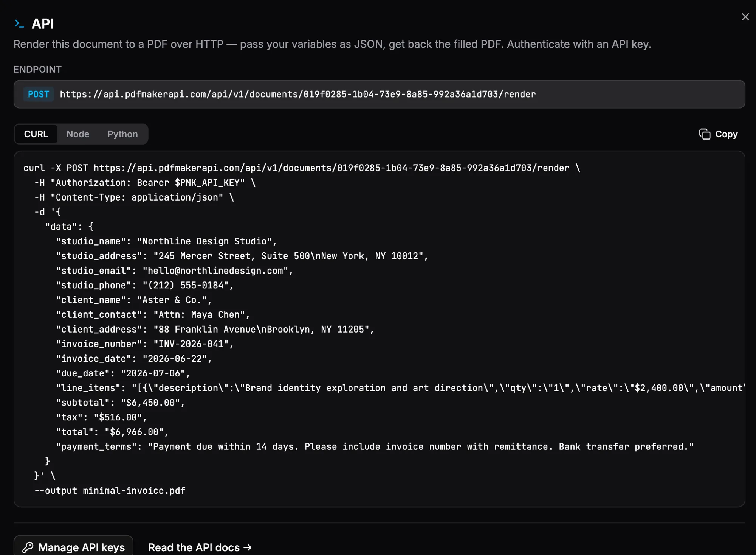The height and width of the screenshot is (555, 756).
Task: Click the subtotal $6,450.00 line
Action: click(121, 403)
